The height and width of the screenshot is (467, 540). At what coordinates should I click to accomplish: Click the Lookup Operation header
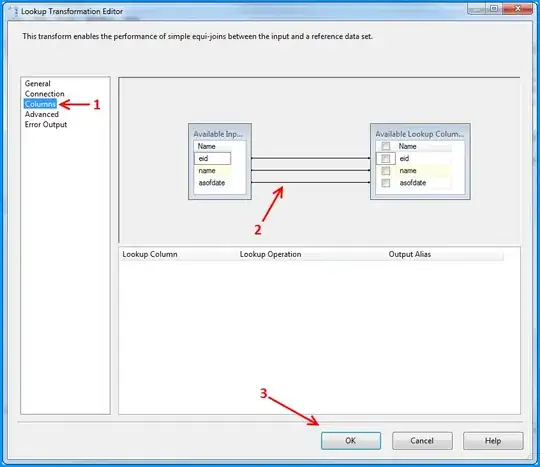click(x=270, y=254)
